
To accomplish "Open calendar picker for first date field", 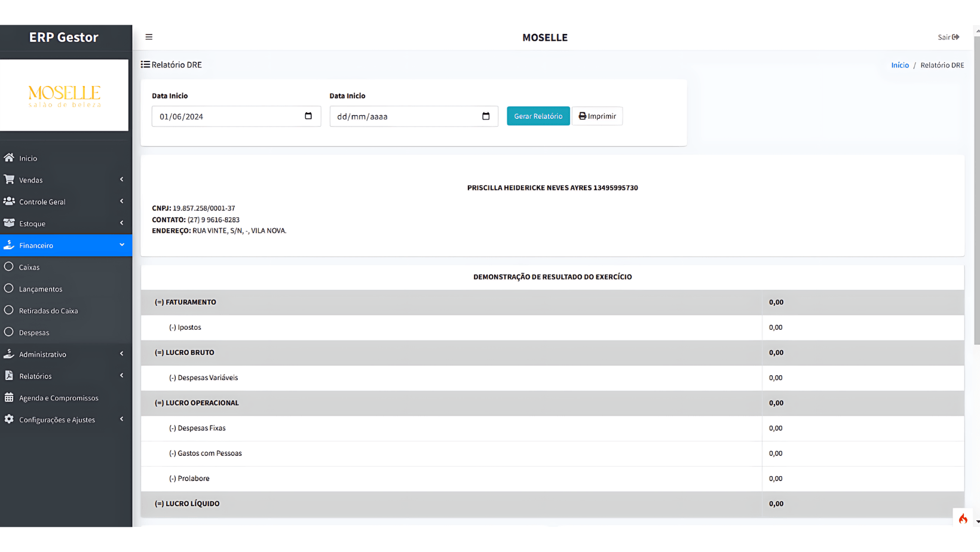I will [308, 116].
